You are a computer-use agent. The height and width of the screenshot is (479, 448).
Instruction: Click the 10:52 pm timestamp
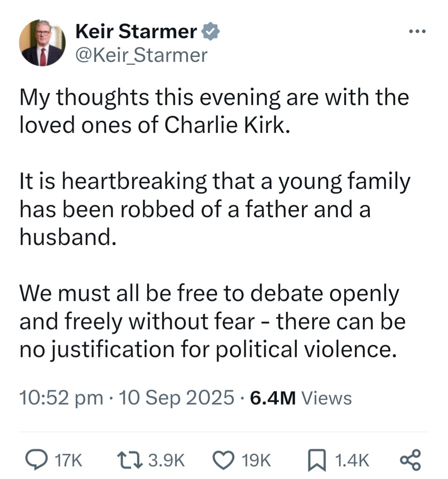pyautogui.click(x=61, y=398)
